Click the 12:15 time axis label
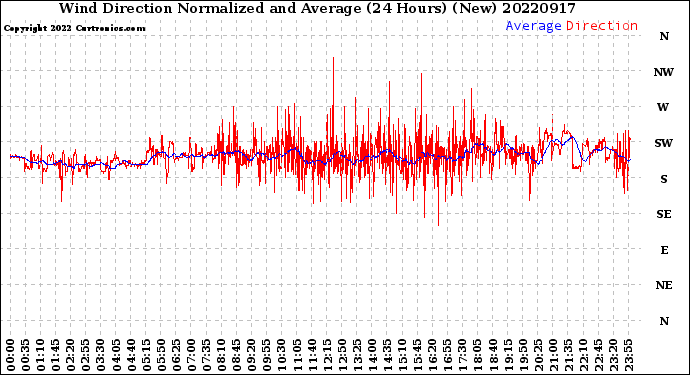The width and height of the screenshot is (690, 375). point(327,355)
